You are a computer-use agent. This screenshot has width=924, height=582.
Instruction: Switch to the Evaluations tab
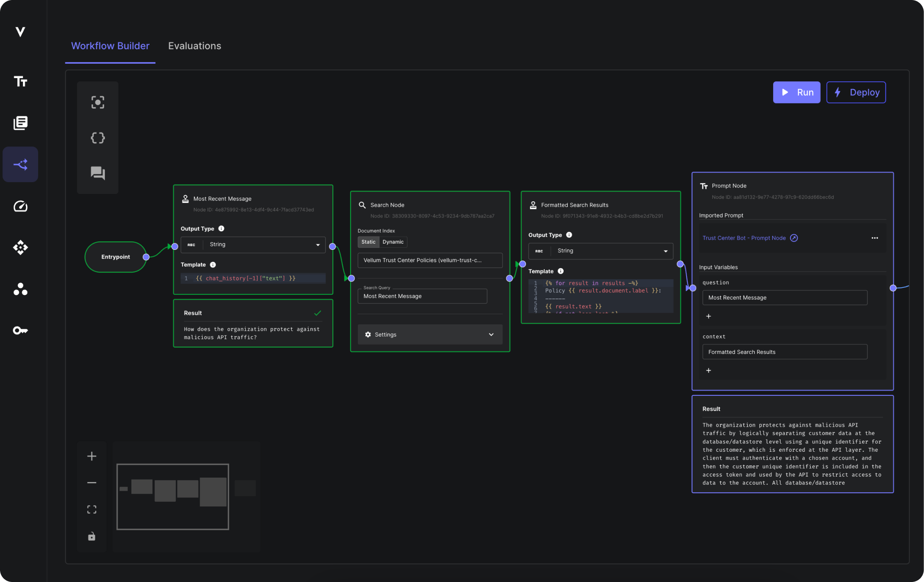(194, 46)
